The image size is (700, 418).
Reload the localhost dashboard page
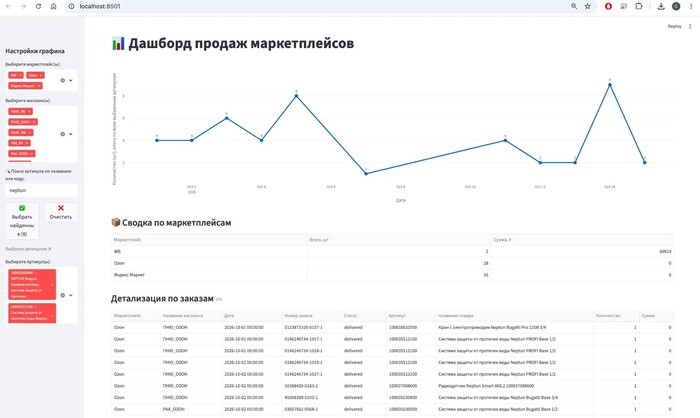pyautogui.click(x=38, y=6)
